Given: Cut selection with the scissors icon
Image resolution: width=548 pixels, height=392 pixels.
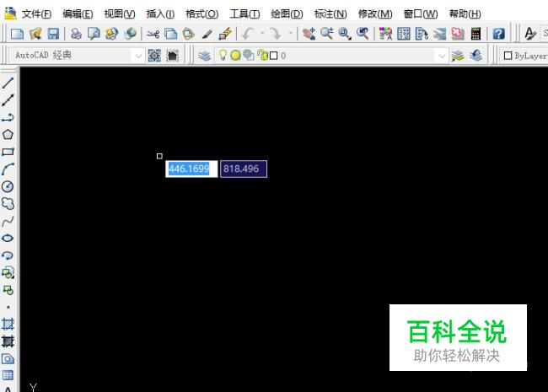Looking at the screenshot, I should 153,34.
